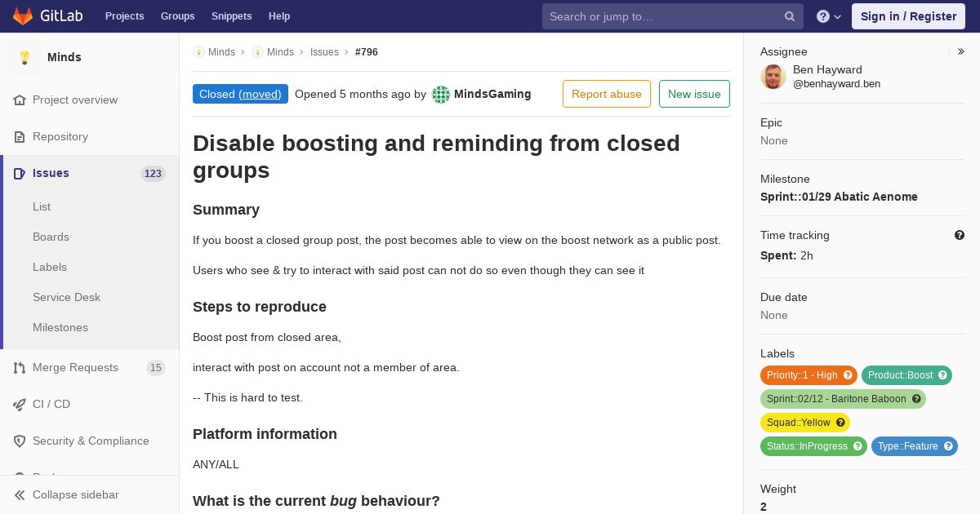Click the Repository file icon
Viewport: 980px width, 514px height.
point(20,136)
